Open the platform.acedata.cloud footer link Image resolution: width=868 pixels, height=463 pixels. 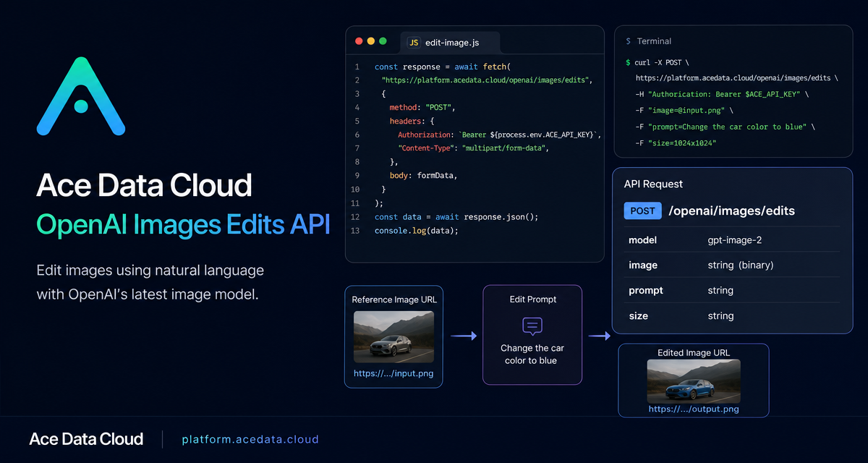click(250, 439)
